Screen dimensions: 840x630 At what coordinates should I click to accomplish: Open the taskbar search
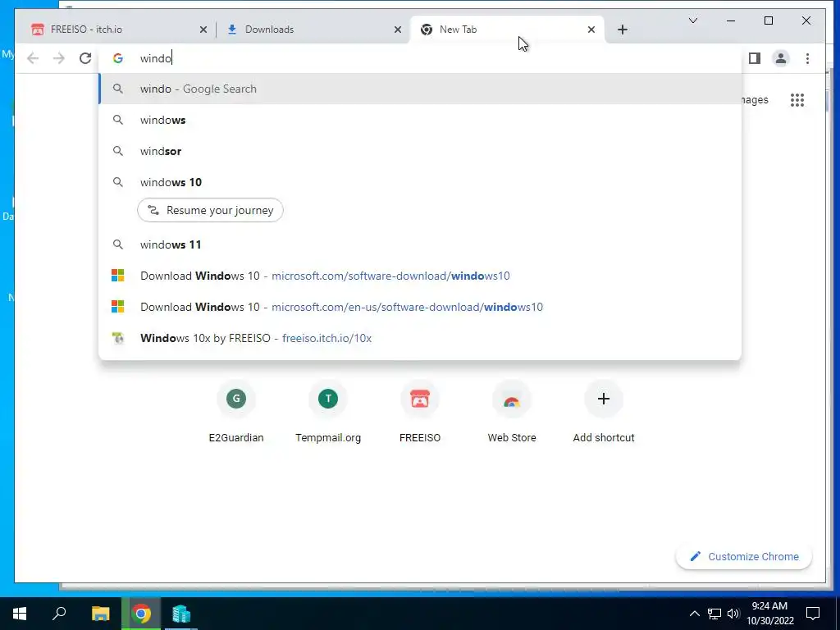[x=59, y=614]
